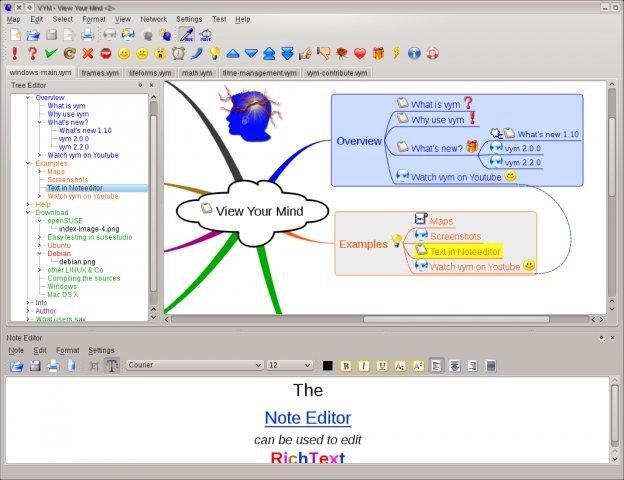
Task: Select Compiling the sources tree item
Action: (84, 278)
